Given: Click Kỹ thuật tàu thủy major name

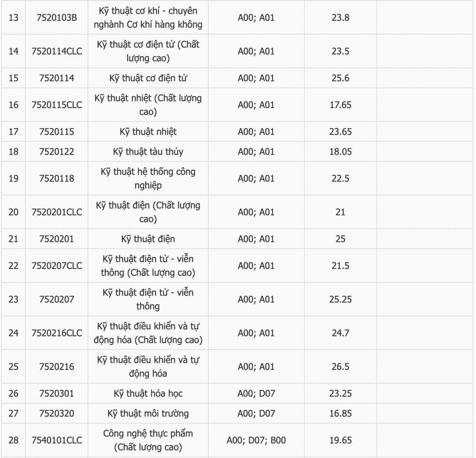Looking at the screenshot, I should tap(148, 151).
